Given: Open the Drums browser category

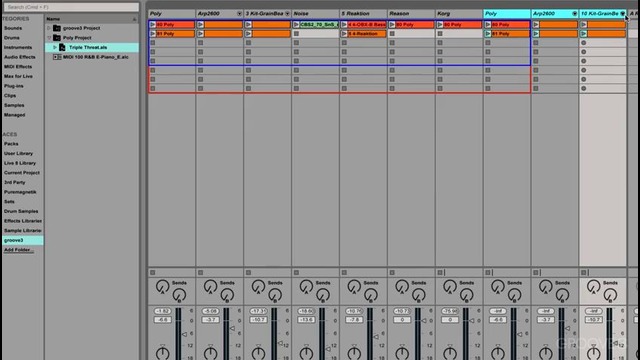Looking at the screenshot, I should coord(12,38).
